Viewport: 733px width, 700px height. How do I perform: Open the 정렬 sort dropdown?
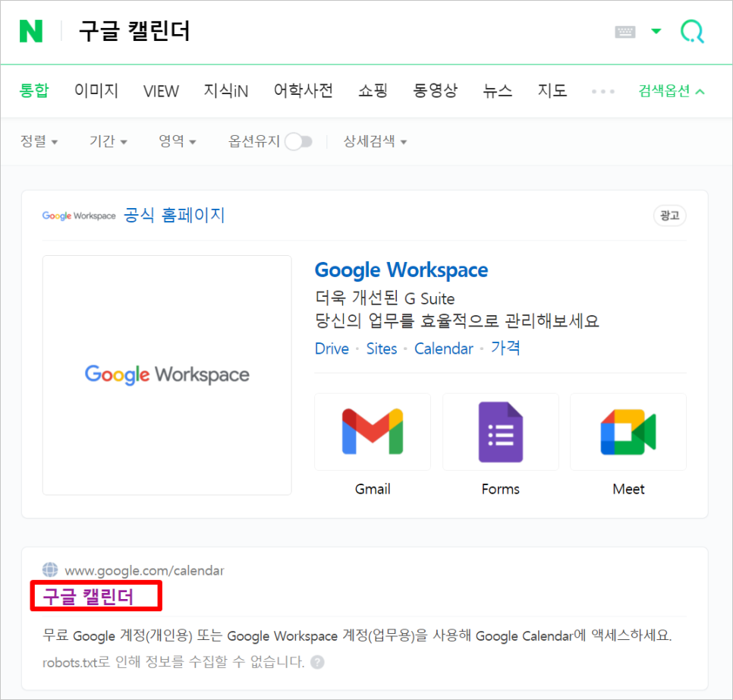[x=39, y=141]
